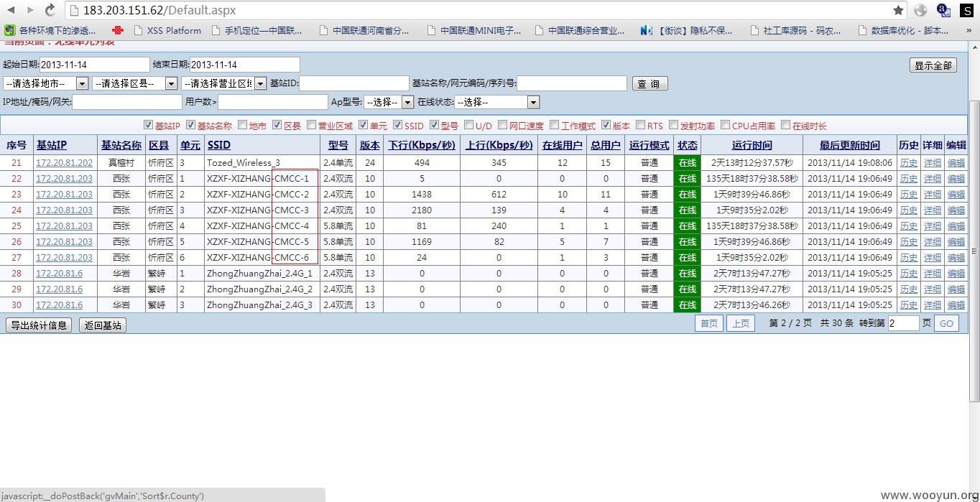Click the 导出统计信息 export button
980x502 pixels.
click(39, 325)
